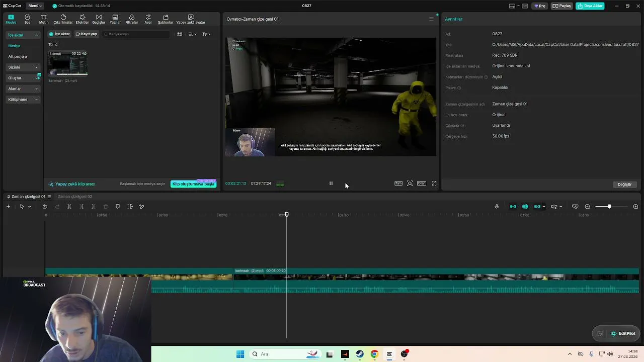Open the Yapay zekâ avatar panel
Viewport: 644px width, 362px height.
[191, 19]
